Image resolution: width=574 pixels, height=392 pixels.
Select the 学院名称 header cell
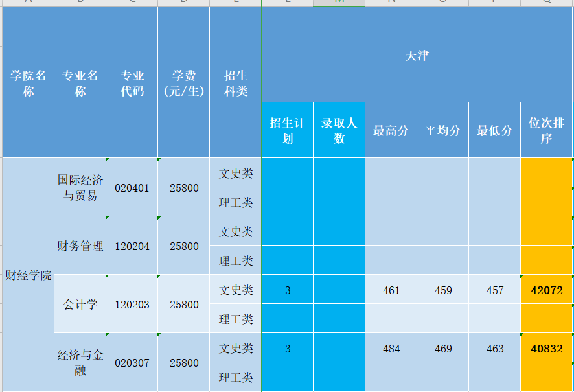[28, 83]
